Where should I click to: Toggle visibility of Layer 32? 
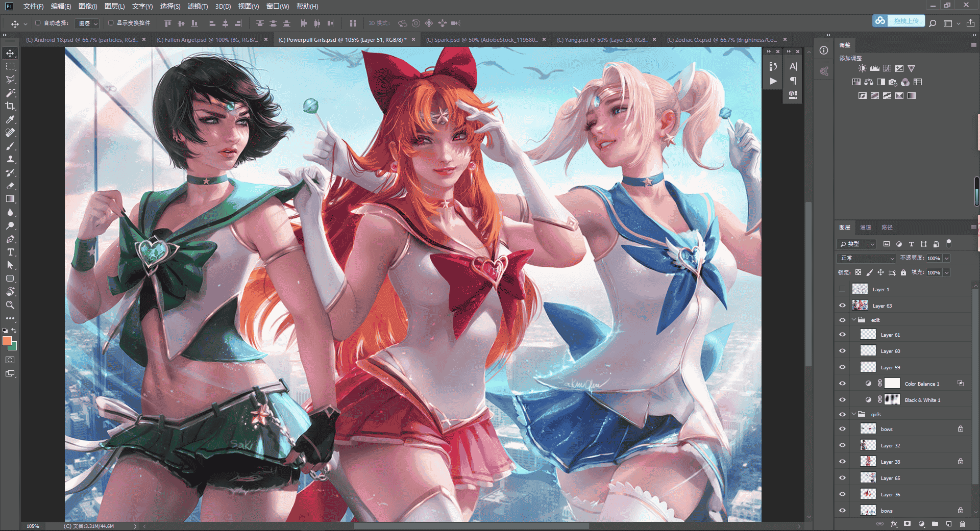pos(842,445)
